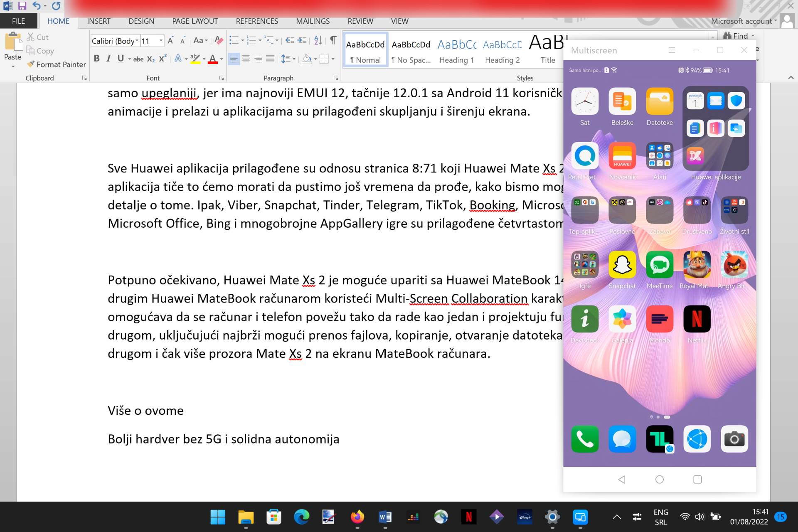Viewport: 798px width, 532px height.
Task: Open the Galerija app on the phone
Action: [x=622, y=319]
